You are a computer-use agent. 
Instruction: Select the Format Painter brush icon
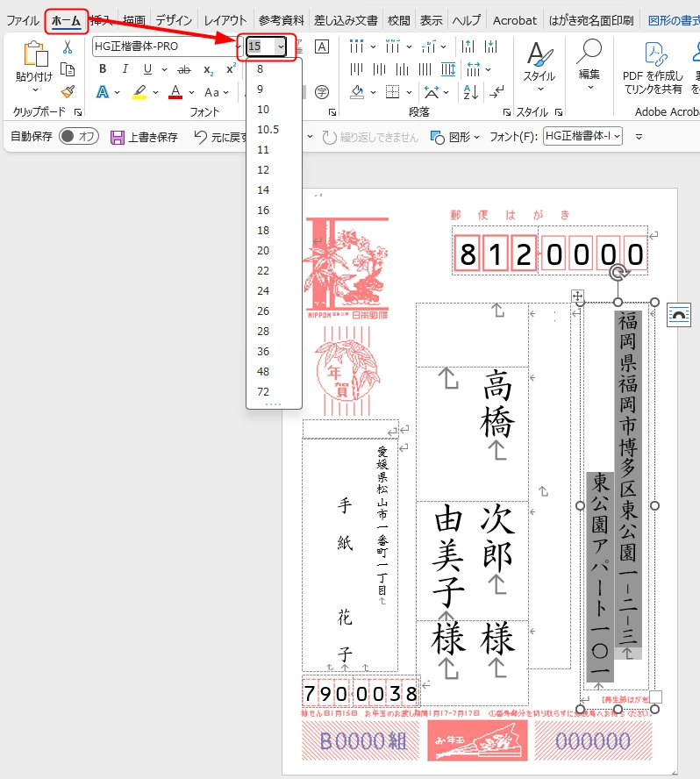click(x=68, y=91)
